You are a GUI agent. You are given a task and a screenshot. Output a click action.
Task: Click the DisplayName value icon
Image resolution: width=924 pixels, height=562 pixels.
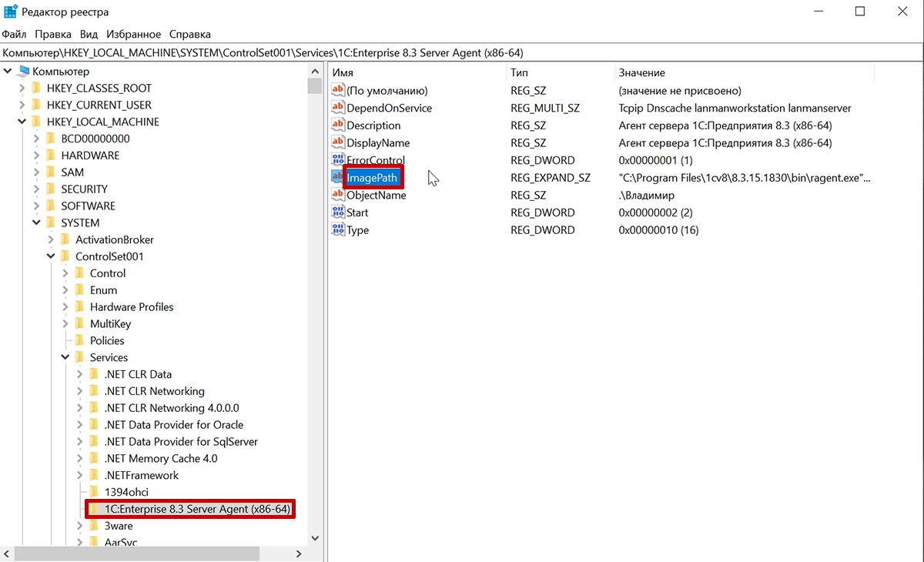(338, 142)
